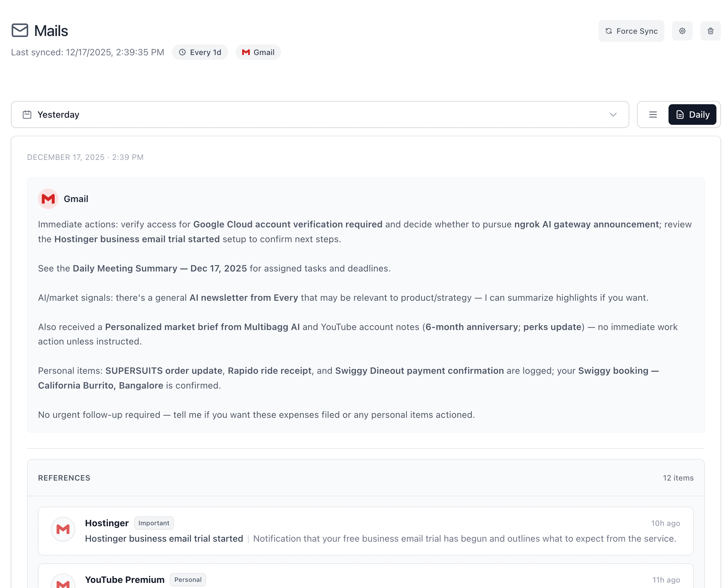
Task: Click the Mails envelope icon
Action: pos(20,31)
